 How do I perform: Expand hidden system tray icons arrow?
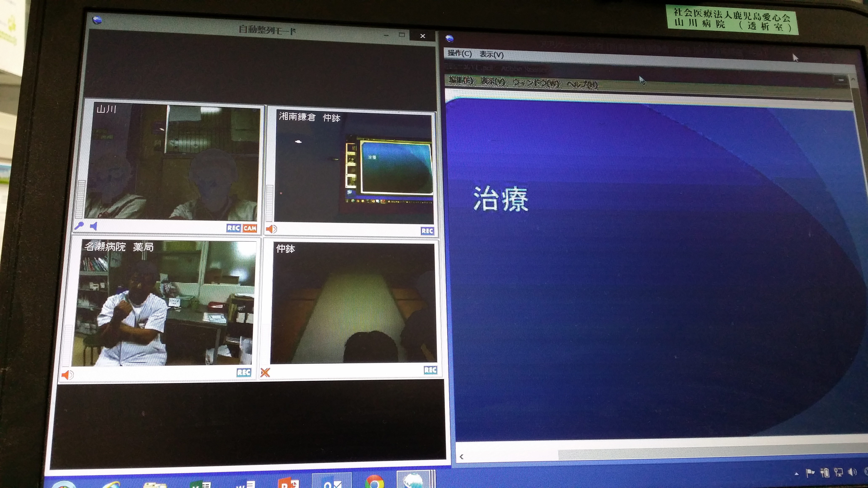[797, 474]
